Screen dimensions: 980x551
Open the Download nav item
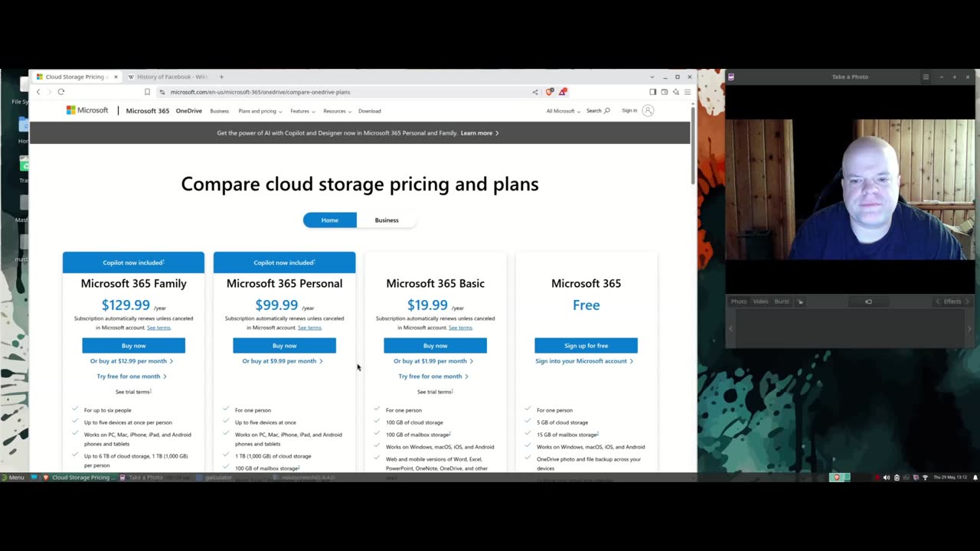[369, 111]
